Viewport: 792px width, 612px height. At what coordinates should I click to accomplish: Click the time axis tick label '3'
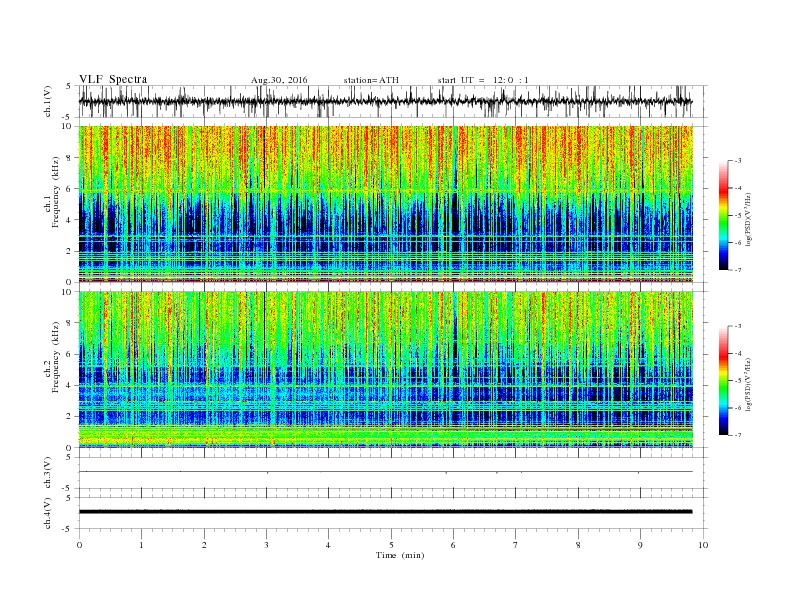click(x=266, y=545)
